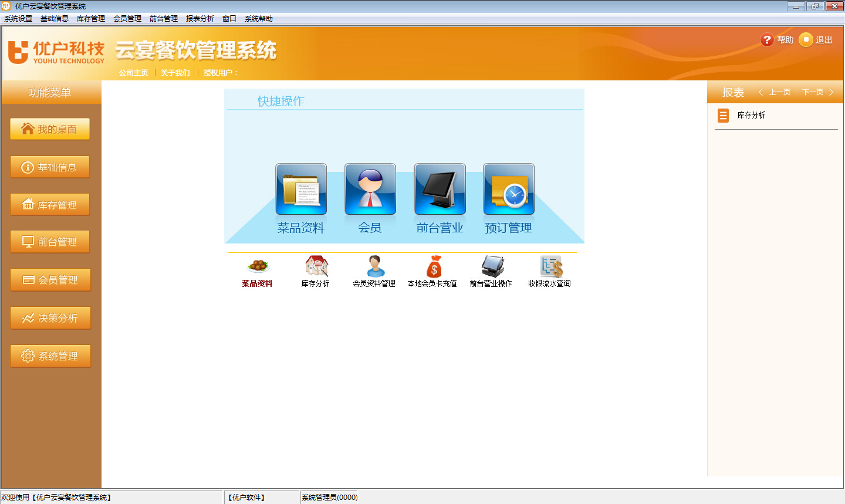Open 预订管理 clock icon

point(509,190)
